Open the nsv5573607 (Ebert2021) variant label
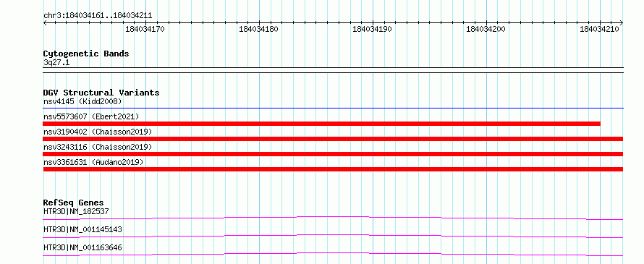 pyautogui.click(x=91, y=116)
